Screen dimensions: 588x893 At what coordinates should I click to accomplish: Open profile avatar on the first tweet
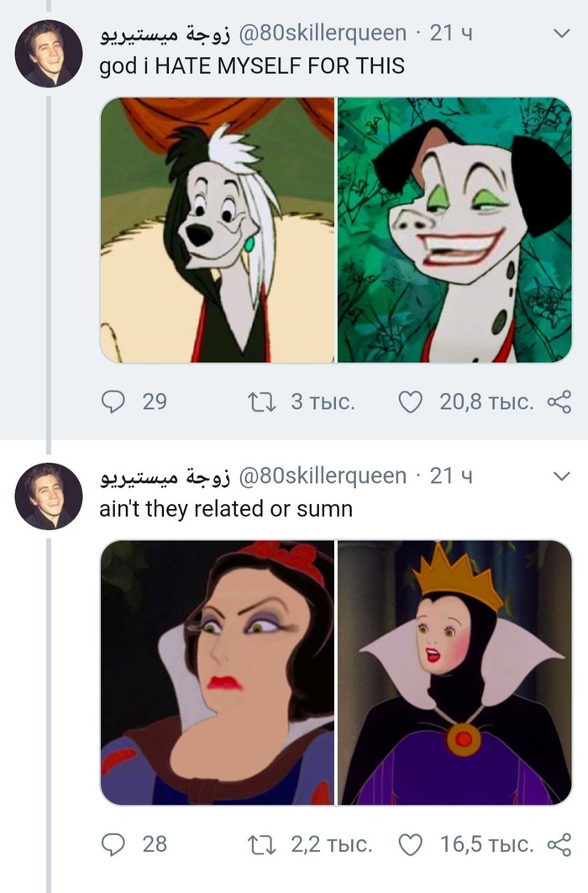48,55
